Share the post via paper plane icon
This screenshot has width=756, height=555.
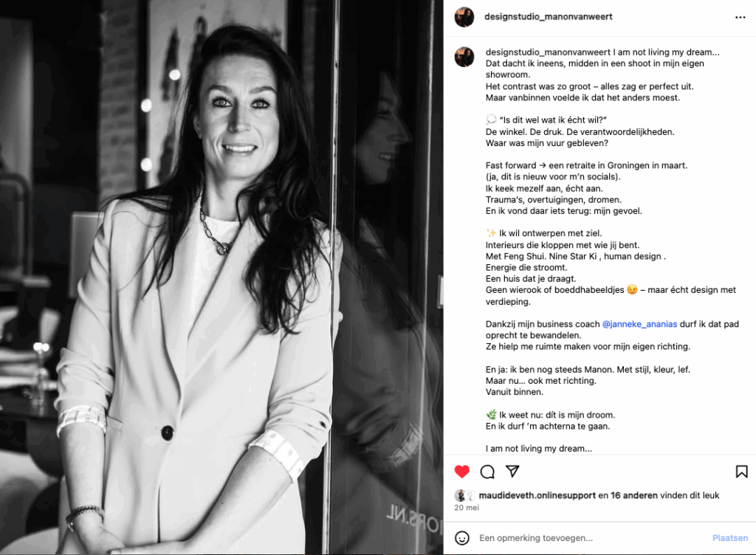(x=512, y=471)
